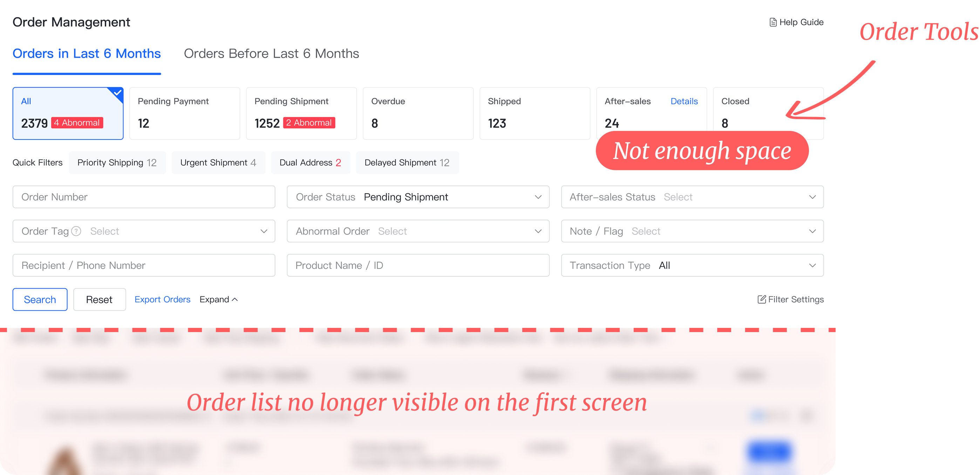Open the Transaction Type dropdown

692,266
